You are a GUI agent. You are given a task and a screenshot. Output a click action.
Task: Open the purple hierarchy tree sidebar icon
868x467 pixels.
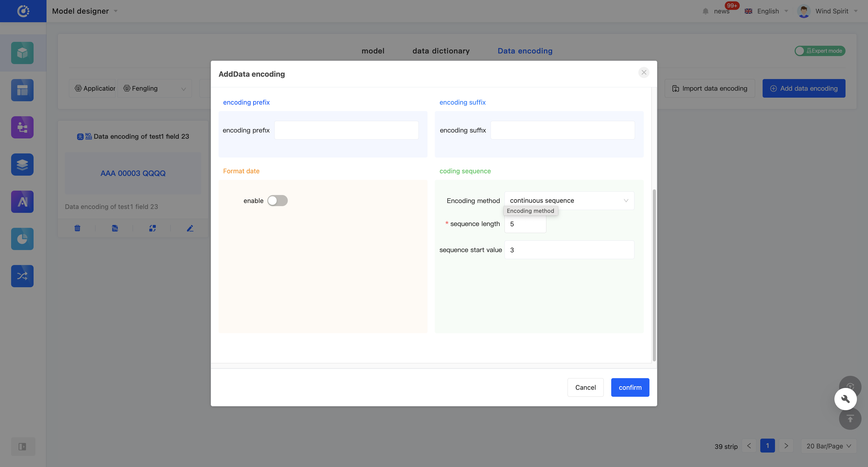(x=22, y=127)
